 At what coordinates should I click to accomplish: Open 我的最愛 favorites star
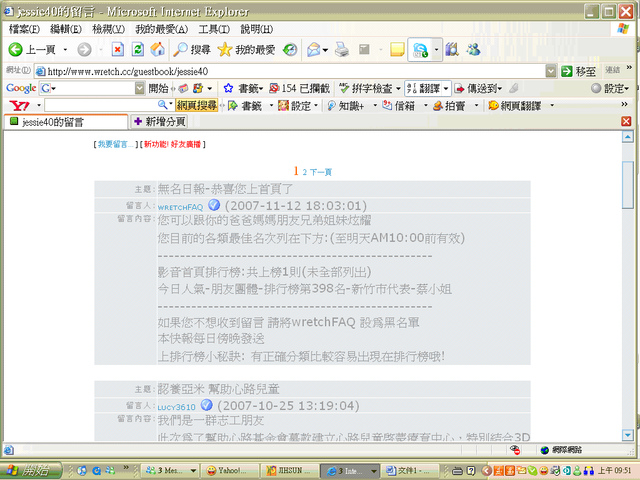point(247,50)
